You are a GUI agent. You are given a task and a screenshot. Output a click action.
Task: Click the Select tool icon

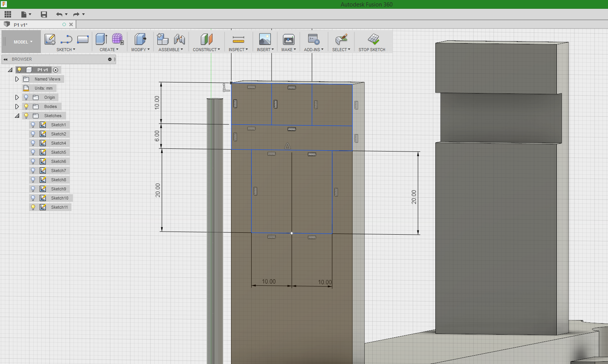pos(341,39)
